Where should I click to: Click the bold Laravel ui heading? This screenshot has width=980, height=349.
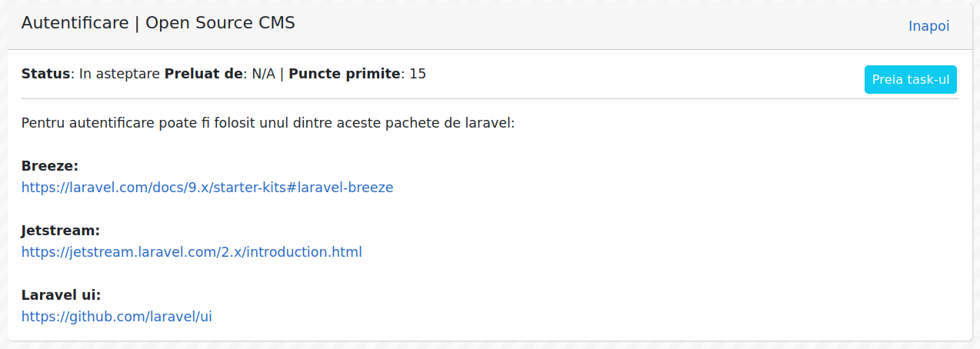click(62, 295)
